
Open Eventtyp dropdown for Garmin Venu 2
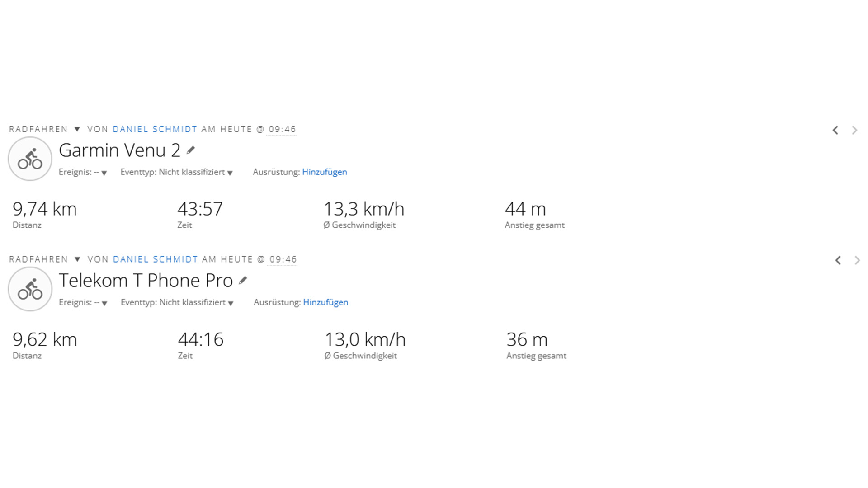click(x=230, y=173)
